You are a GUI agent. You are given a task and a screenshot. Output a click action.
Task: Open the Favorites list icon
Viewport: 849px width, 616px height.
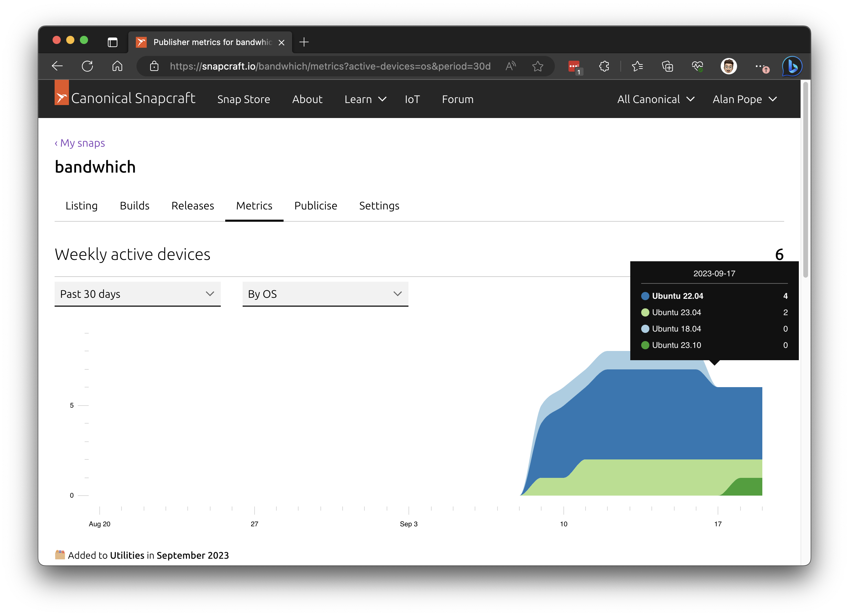637,66
